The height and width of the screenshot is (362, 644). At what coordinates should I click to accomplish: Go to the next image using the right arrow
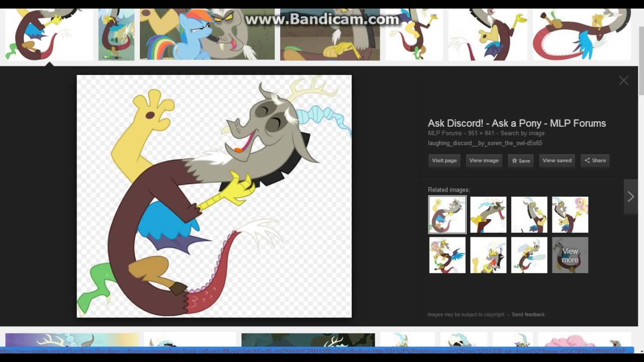point(631,197)
